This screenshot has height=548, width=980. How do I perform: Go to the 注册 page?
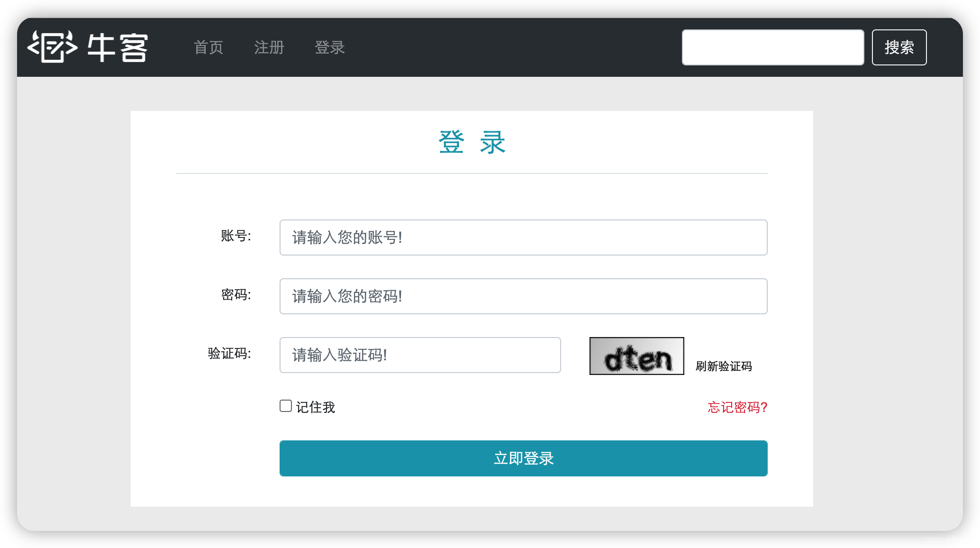pos(269,47)
